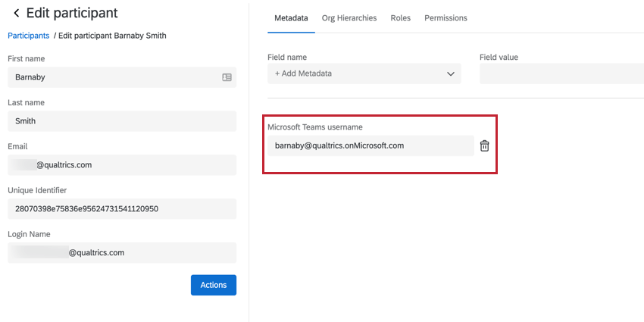Delete the Microsoft Teams username metadata
The image size is (644, 322).
coord(484,145)
